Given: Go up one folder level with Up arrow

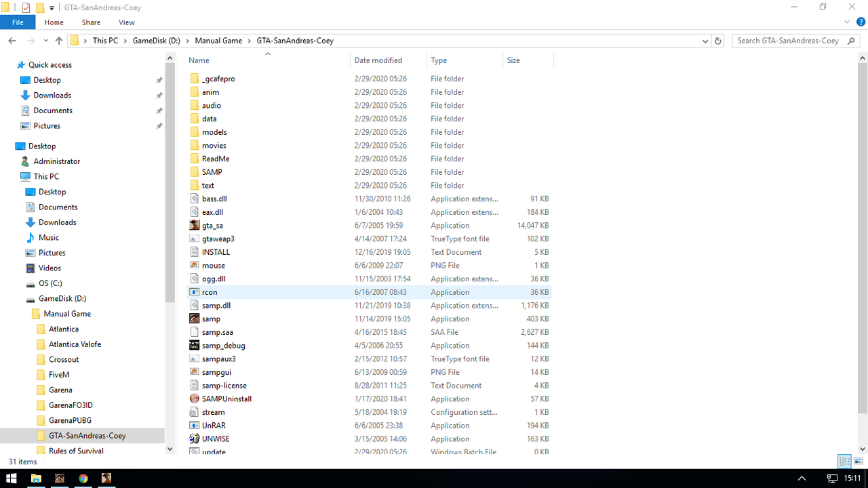Looking at the screenshot, I should pos(59,41).
